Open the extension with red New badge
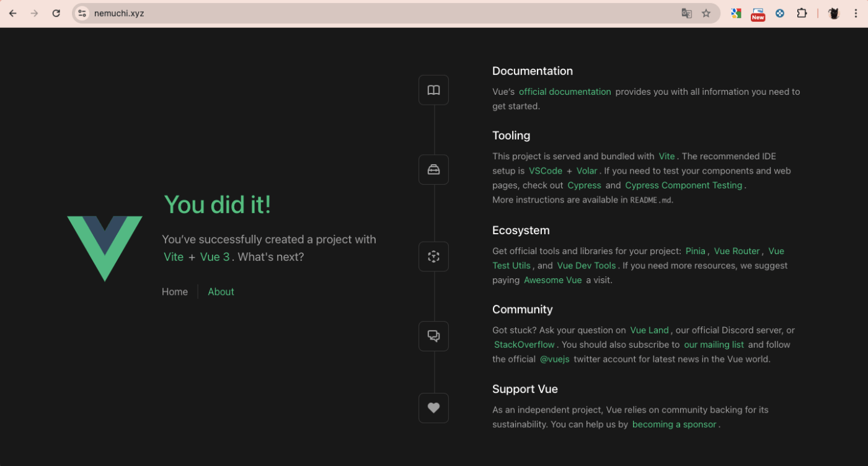Image resolution: width=868 pixels, height=466 pixels. coord(758,14)
